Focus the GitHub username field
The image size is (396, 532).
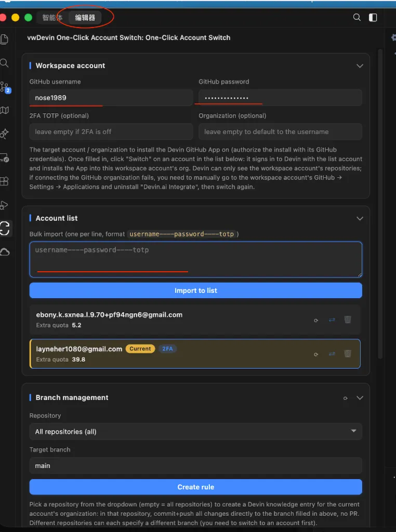tap(111, 98)
